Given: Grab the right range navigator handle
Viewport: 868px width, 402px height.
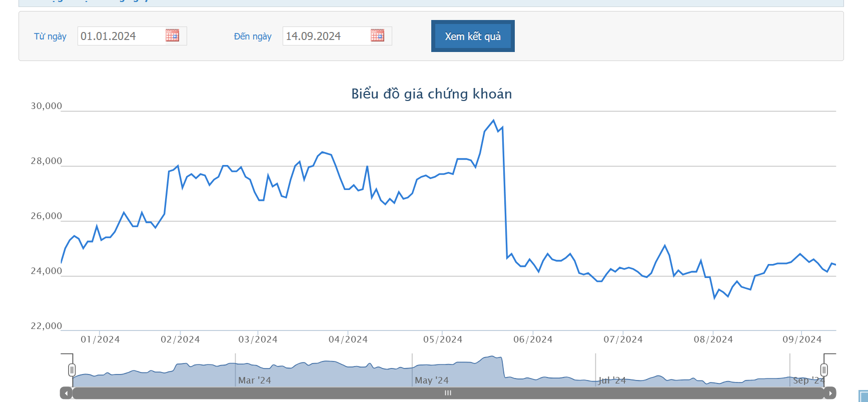Looking at the screenshot, I should 824,370.
